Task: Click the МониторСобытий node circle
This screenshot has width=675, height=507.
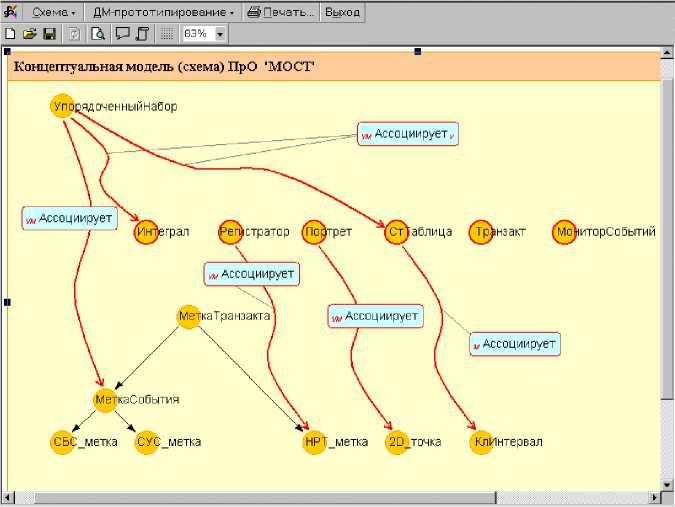Action: pyautogui.click(x=565, y=232)
